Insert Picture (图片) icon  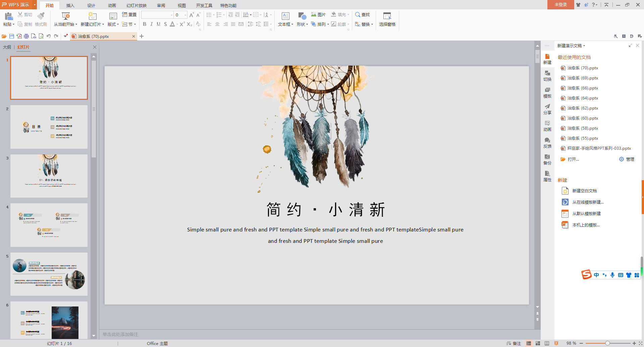(318, 15)
